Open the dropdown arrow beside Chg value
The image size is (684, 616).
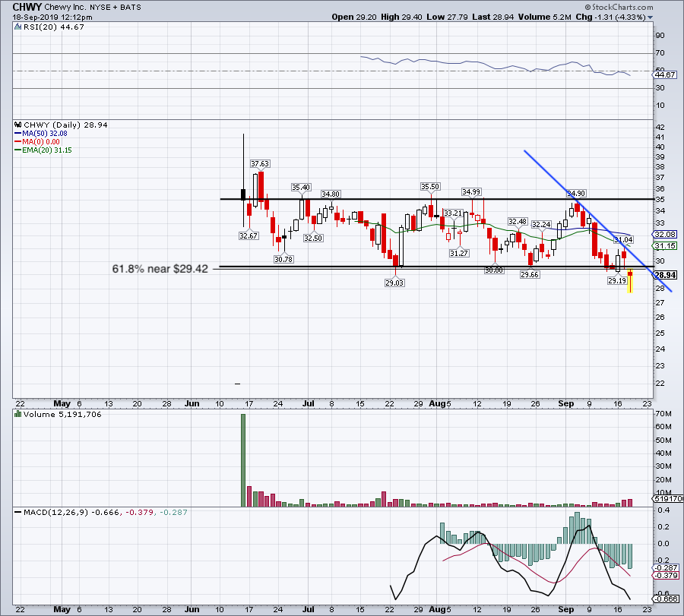click(x=651, y=17)
